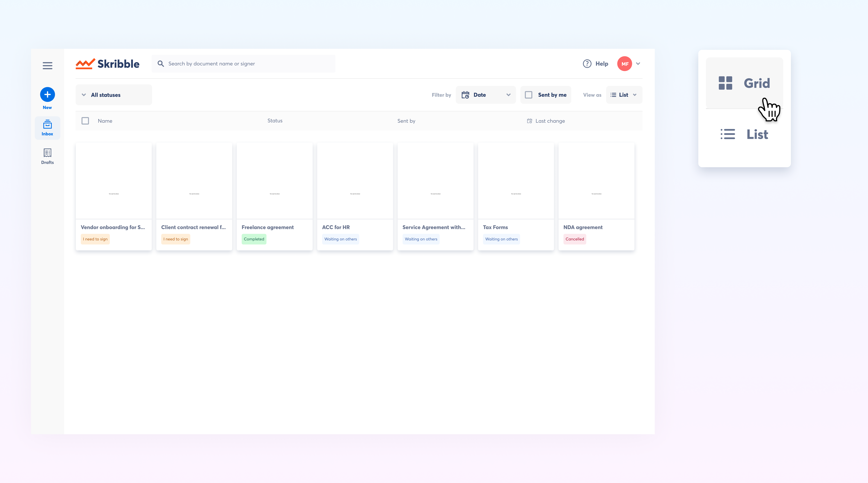Click the 'NDA agreement' title
Image resolution: width=868 pixels, height=483 pixels.
click(583, 227)
